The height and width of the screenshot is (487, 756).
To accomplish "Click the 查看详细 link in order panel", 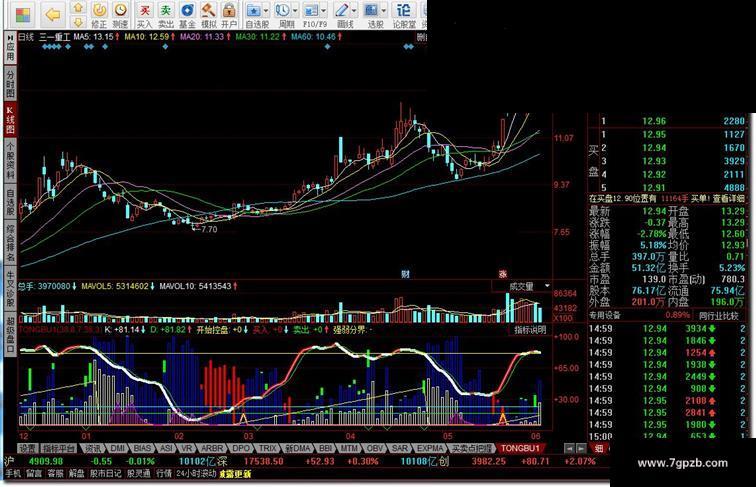I will click(x=729, y=198).
